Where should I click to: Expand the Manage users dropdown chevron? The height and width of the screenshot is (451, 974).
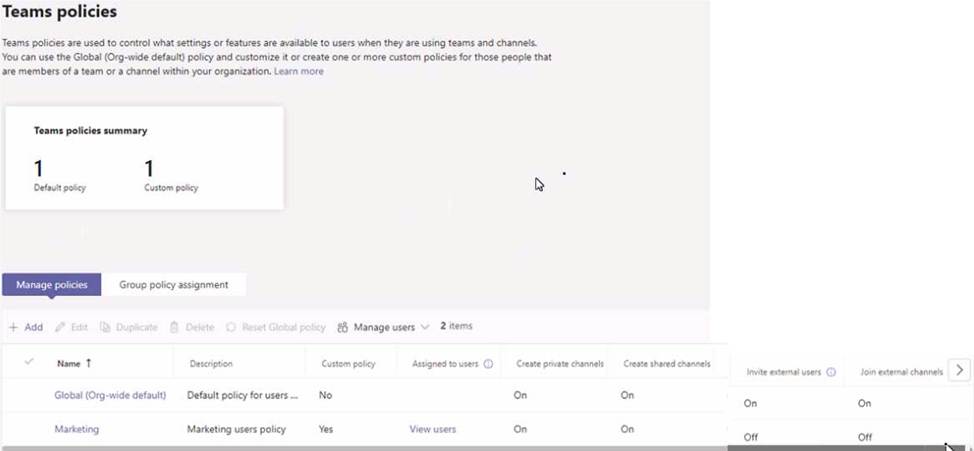425,327
